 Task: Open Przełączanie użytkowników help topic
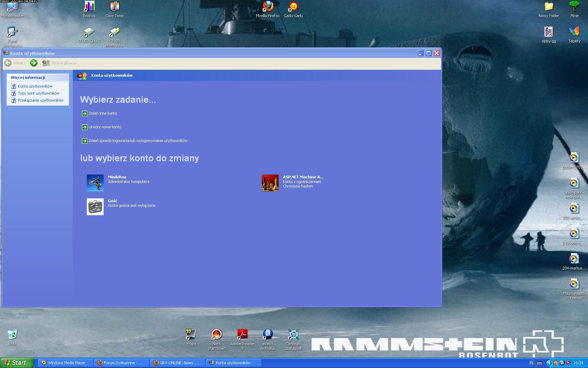coord(41,101)
